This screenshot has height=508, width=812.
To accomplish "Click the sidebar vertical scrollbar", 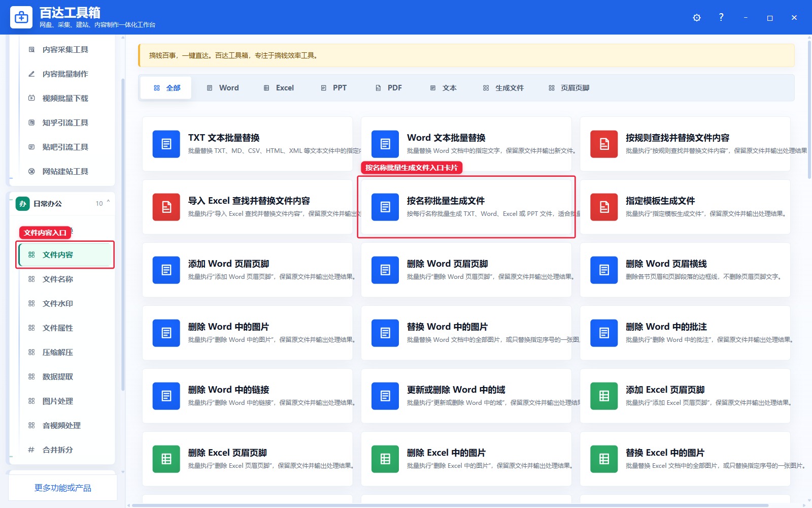I will 123,234.
